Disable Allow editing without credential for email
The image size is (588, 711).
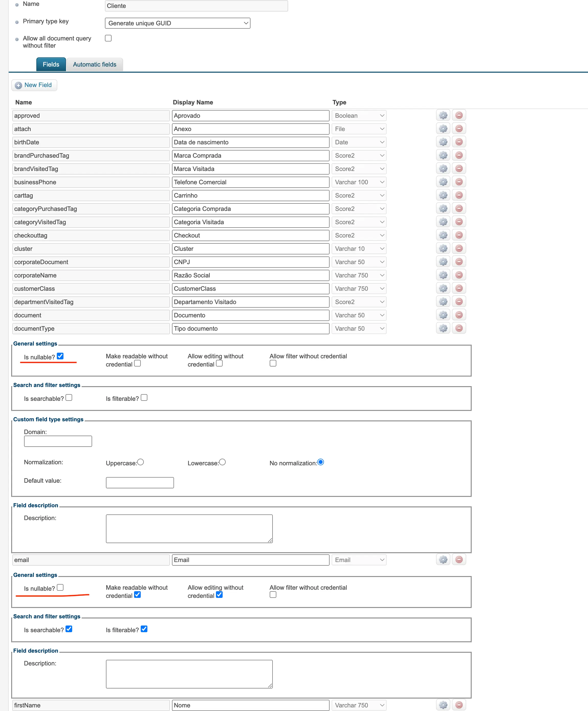[219, 595]
